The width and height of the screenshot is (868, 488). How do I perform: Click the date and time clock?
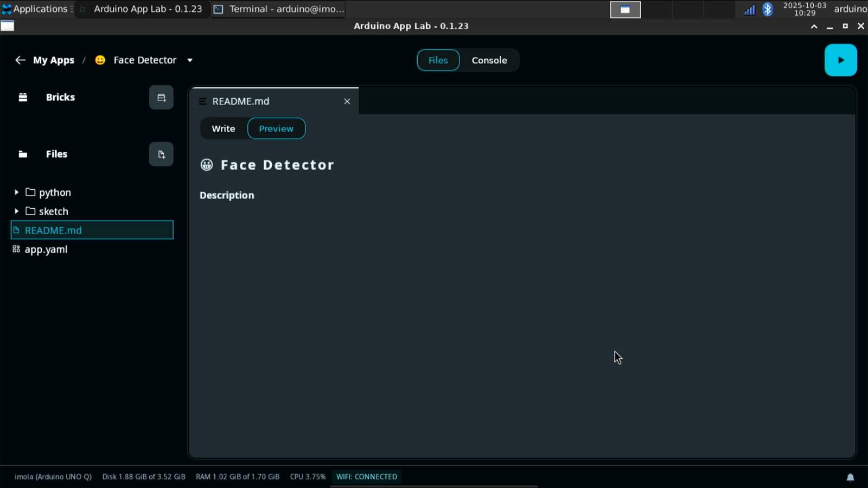[x=805, y=9]
